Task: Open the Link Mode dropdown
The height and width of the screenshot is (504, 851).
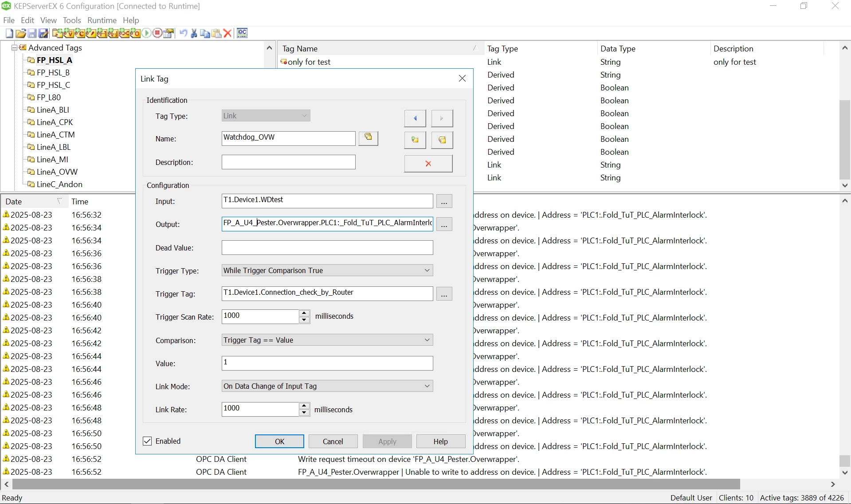Action: pyautogui.click(x=327, y=386)
